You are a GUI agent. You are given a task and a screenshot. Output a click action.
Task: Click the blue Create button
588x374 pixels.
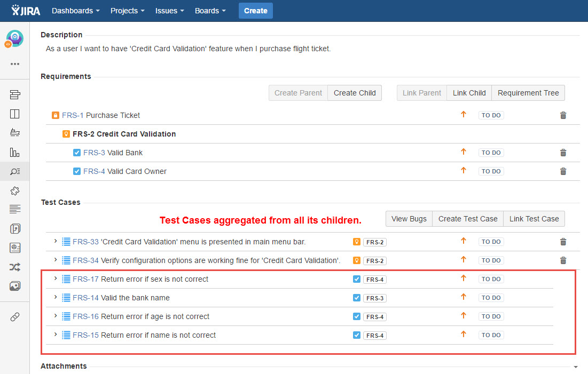pos(256,11)
